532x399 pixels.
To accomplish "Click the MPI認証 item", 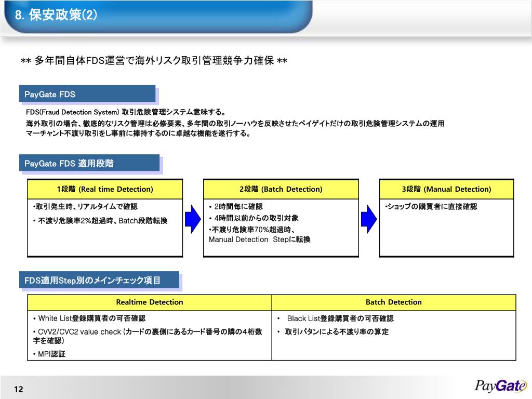I will pos(49,354).
